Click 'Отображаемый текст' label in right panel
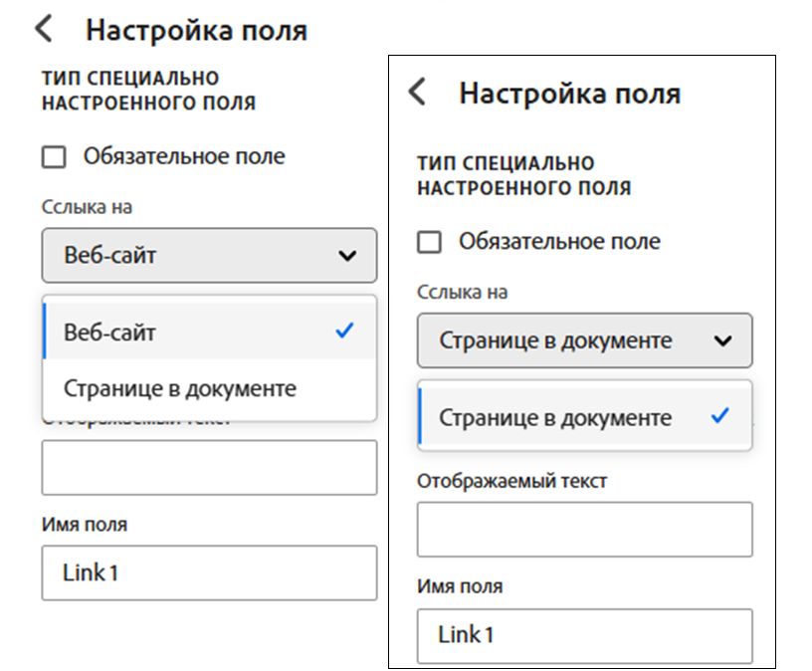 [x=511, y=481]
